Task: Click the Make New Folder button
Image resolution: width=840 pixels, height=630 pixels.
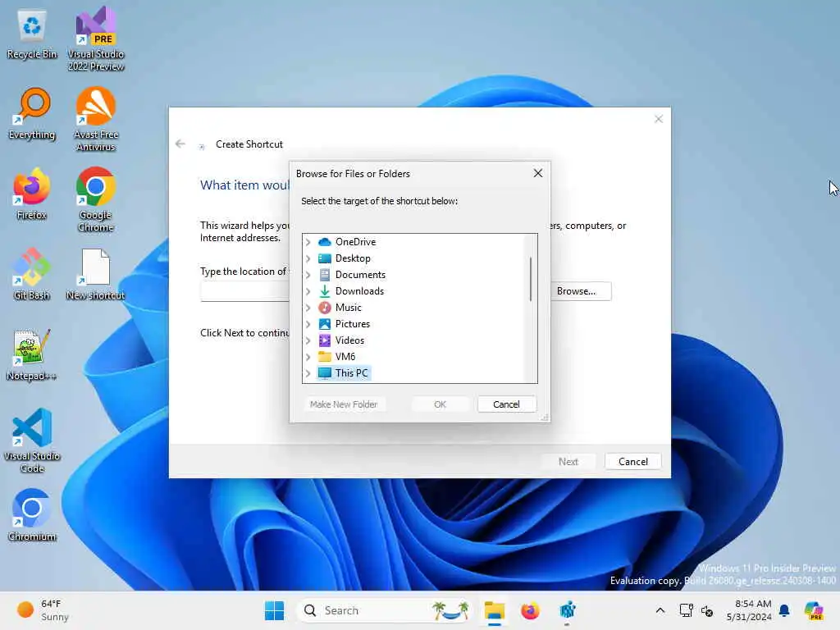Action: (x=344, y=404)
